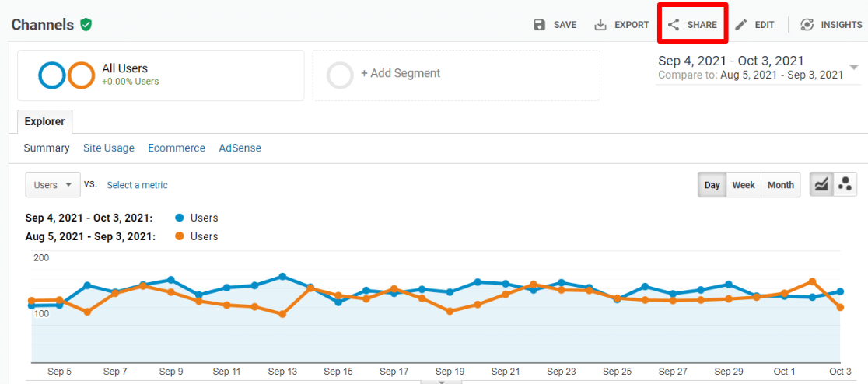
Task: Click the empty Add Segment circle
Action: (340, 75)
